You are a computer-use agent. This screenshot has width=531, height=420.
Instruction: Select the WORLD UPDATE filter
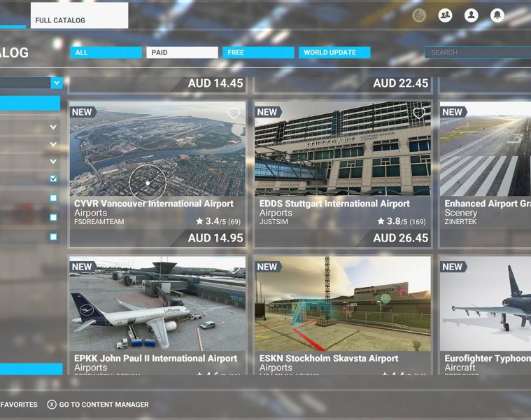[x=334, y=52]
